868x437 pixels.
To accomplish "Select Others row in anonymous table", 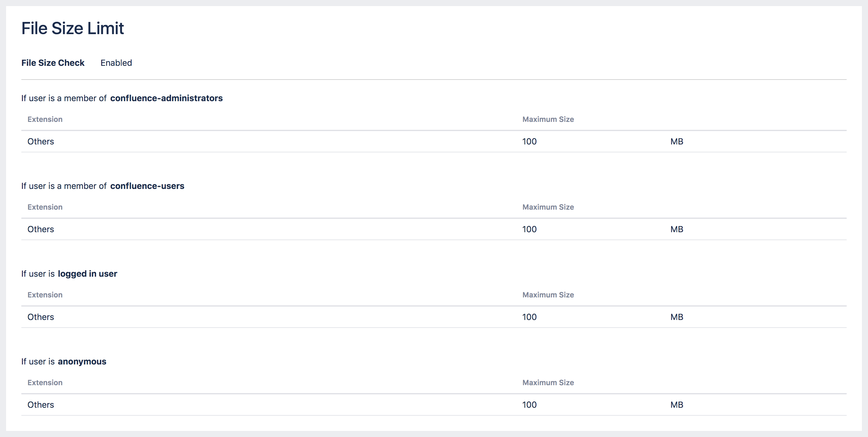I will coord(41,405).
